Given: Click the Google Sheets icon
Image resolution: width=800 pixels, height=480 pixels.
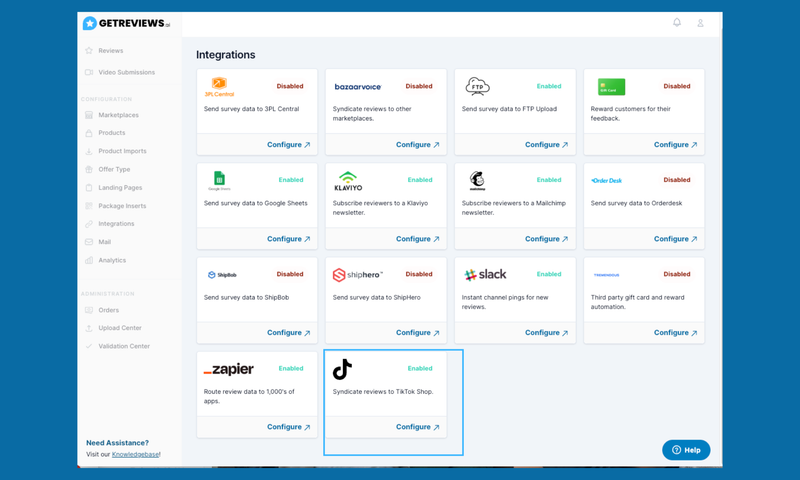Looking at the screenshot, I should click(x=219, y=181).
